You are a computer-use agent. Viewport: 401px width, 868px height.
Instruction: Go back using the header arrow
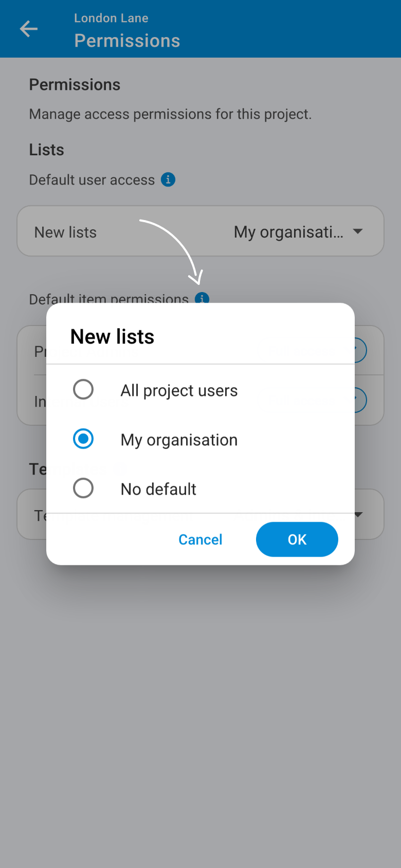29,29
